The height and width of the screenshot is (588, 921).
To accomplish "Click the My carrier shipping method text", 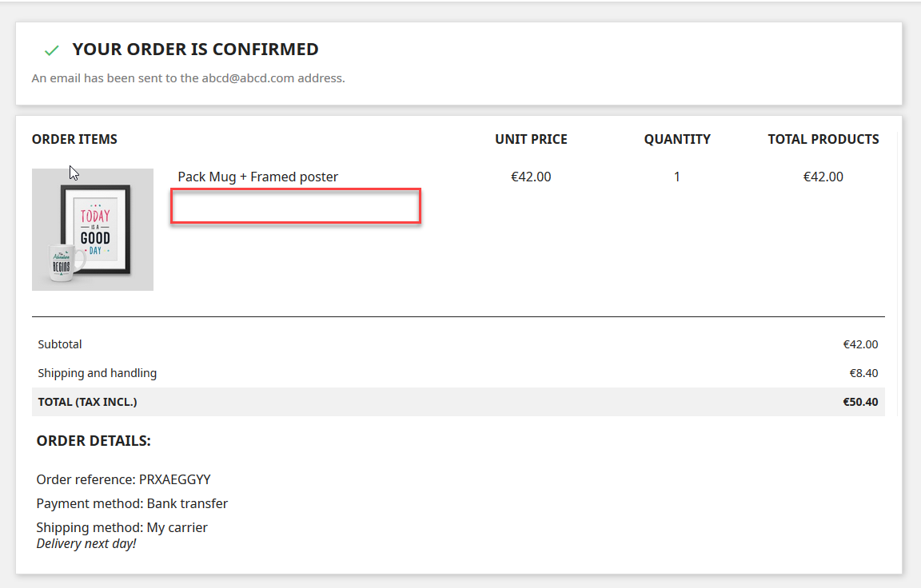I will 177,527.
